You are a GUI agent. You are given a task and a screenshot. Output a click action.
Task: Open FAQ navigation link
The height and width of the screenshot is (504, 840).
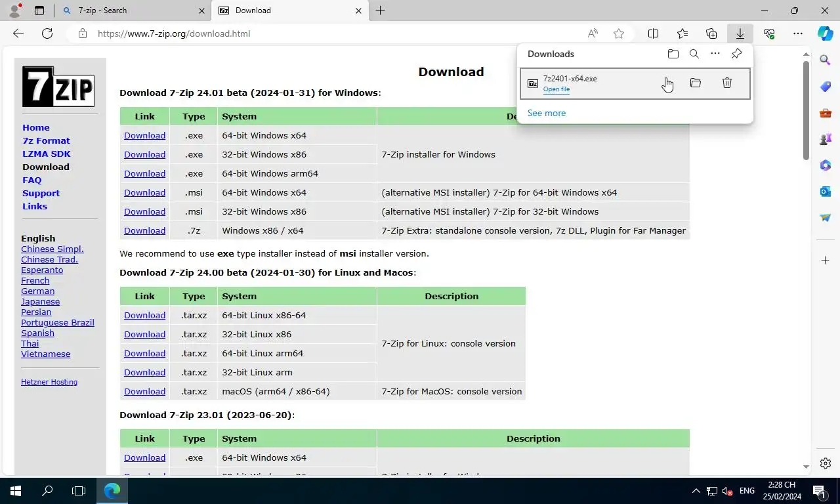[32, 180]
